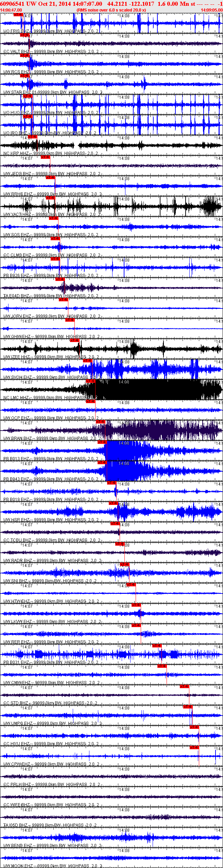Viewport: 223px width, 868px height.
Task: Select the pick marker on the UW LKWY trace
Action: pyautogui.click(x=136, y=605)
